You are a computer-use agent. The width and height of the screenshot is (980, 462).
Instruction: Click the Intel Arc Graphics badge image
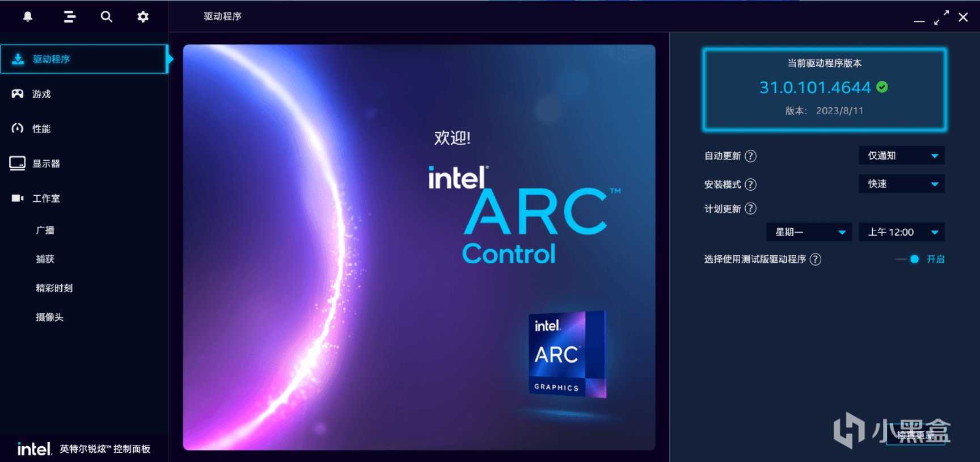tap(567, 354)
